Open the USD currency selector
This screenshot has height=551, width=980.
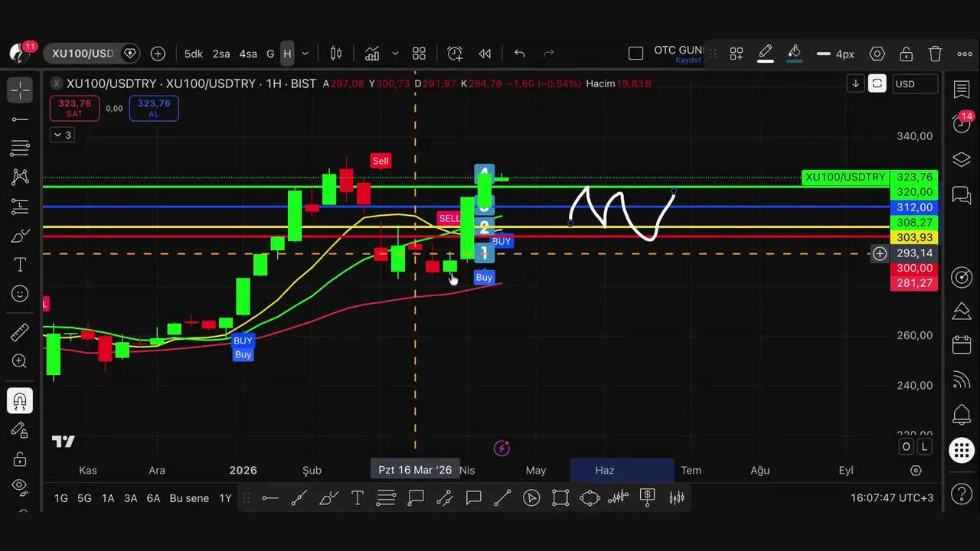click(x=914, y=83)
